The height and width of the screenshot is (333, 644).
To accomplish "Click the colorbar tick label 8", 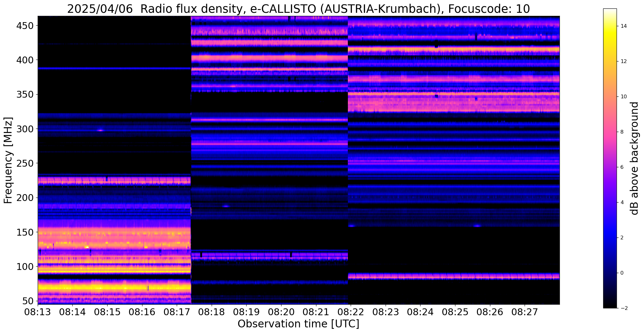I will click(x=622, y=132).
